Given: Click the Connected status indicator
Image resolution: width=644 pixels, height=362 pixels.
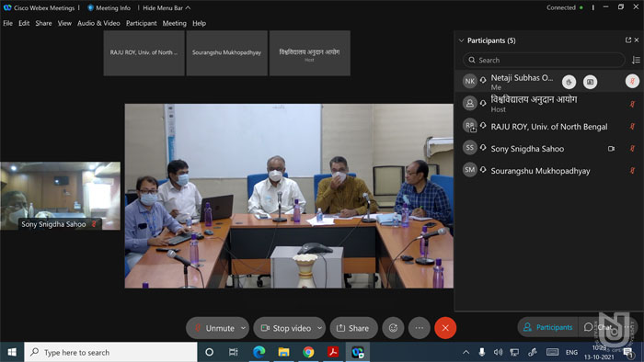Looking at the screenshot, I should [x=564, y=7].
